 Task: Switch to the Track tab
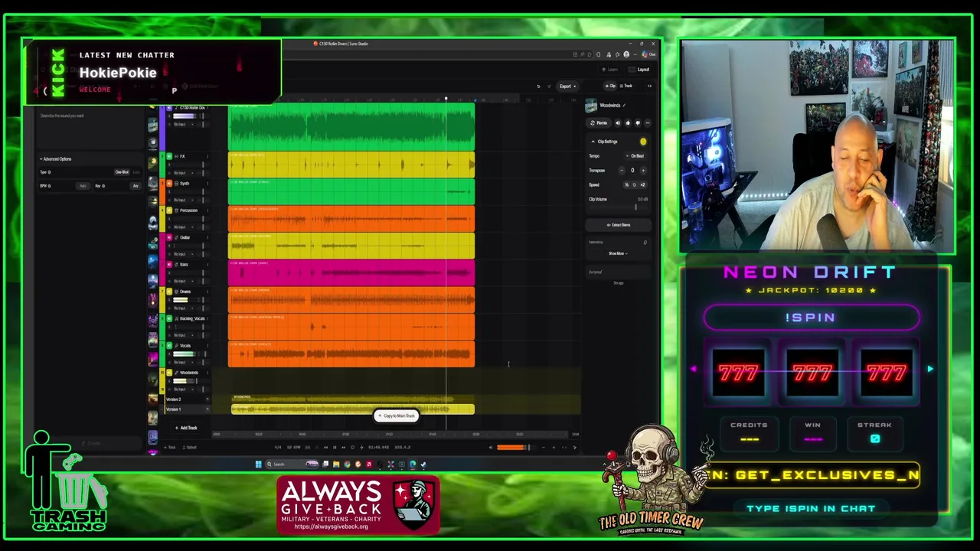(626, 86)
